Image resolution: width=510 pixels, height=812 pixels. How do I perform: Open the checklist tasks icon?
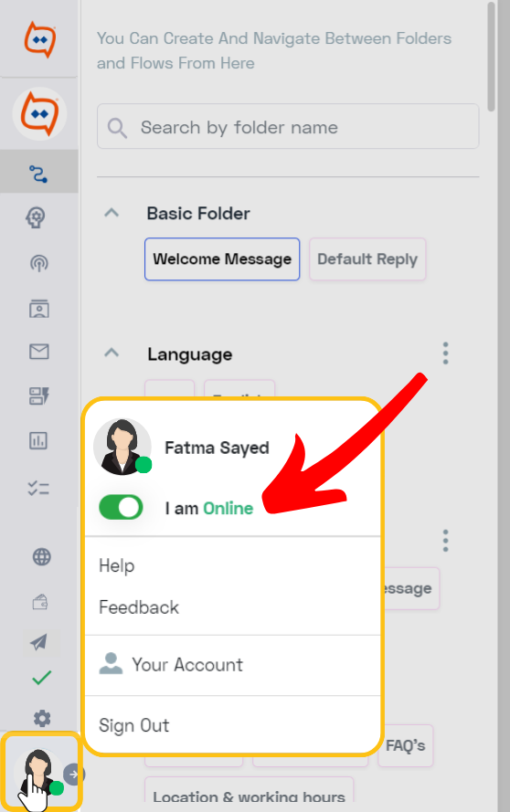click(38, 488)
